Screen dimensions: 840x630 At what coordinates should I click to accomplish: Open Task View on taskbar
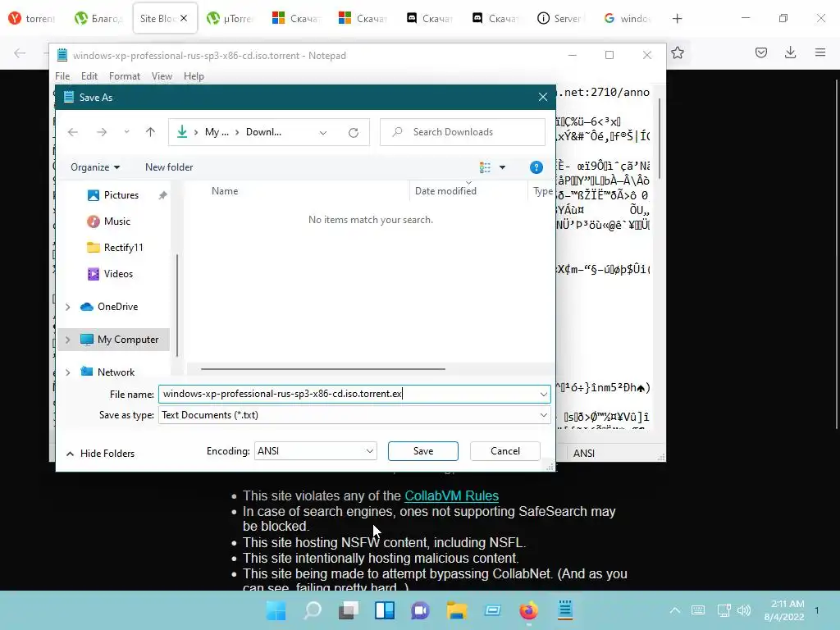click(x=348, y=610)
